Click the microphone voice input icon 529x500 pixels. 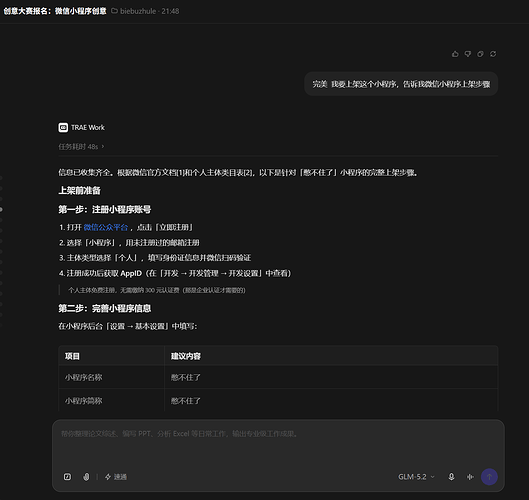(x=451, y=477)
